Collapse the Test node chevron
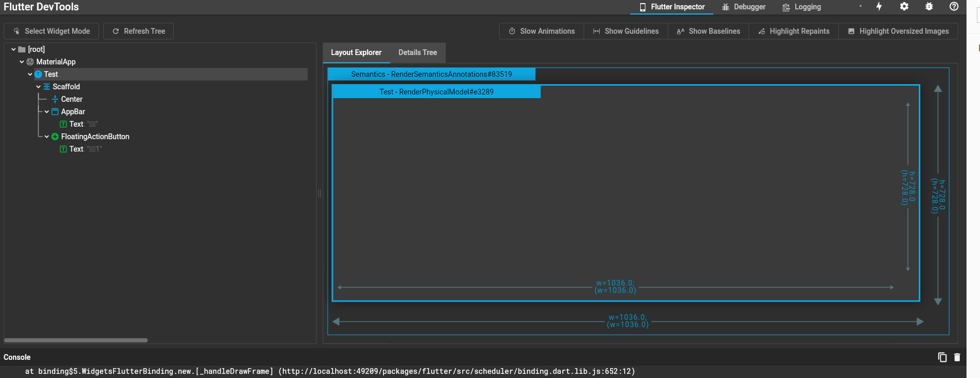 [x=30, y=74]
